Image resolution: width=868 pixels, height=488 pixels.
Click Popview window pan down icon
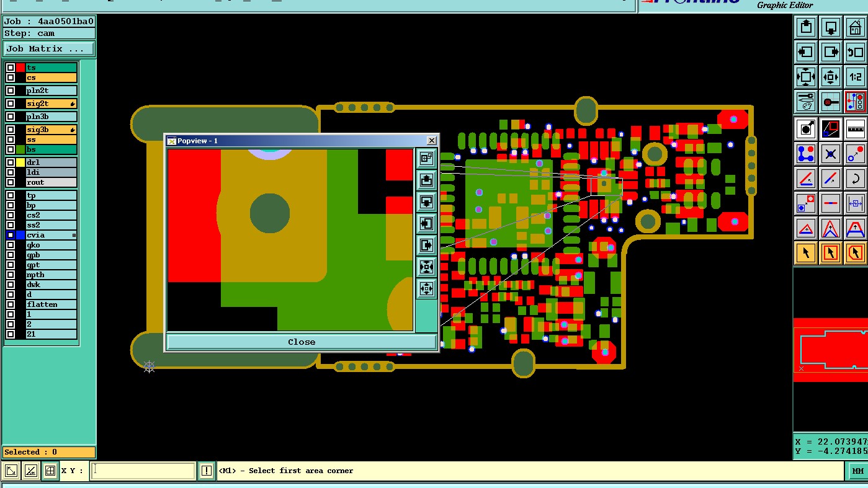(426, 202)
